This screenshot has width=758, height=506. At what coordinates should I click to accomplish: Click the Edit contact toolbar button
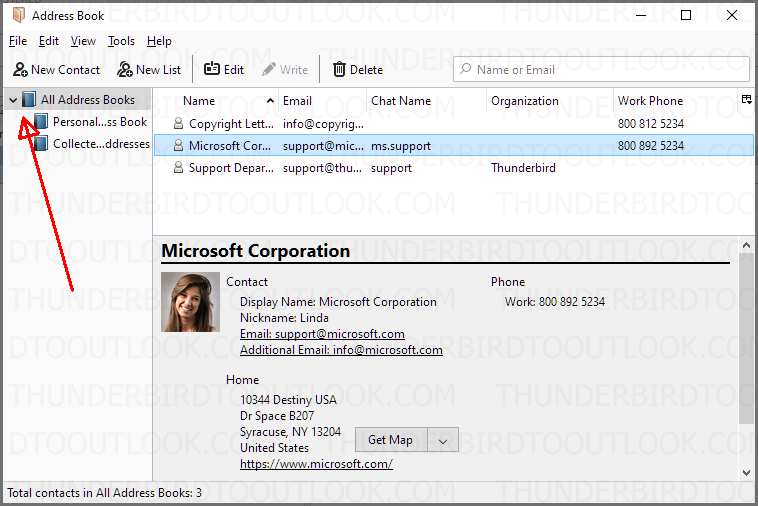(x=224, y=70)
